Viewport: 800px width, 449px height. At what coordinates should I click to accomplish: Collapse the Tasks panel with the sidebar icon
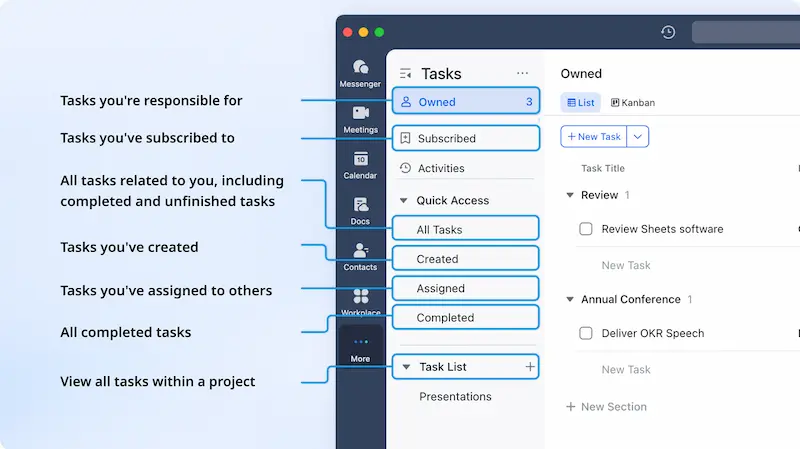coord(406,74)
